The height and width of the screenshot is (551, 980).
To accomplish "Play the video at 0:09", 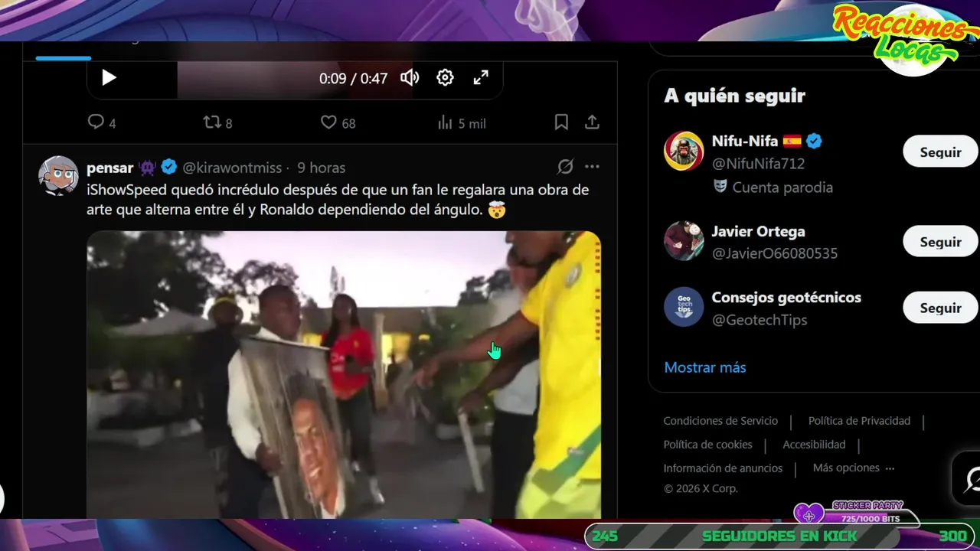I will tap(109, 77).
